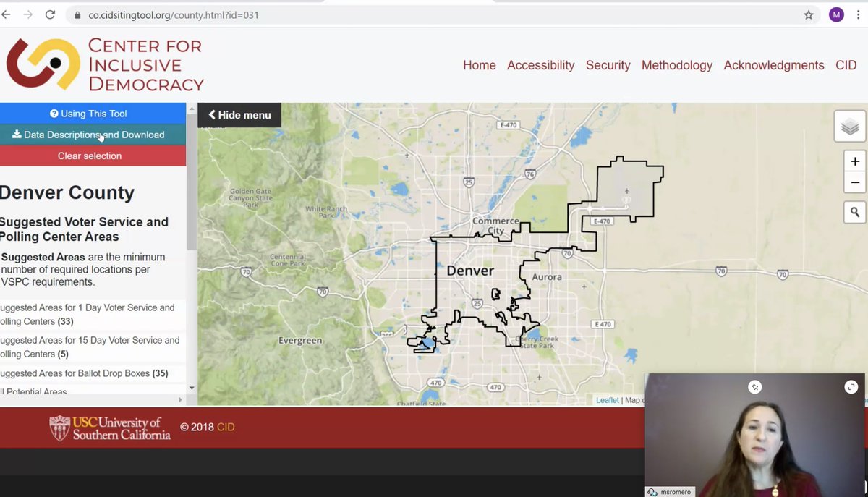Image resolution: width=868 pixels, height=497 pixels.
Task: Select Suggested Areas for 15 Day Voter Service
Action: (x=90, y=347)
